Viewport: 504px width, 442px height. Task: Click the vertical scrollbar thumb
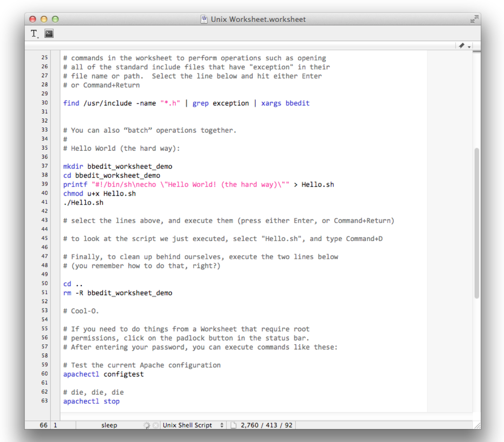coord(476,223)
